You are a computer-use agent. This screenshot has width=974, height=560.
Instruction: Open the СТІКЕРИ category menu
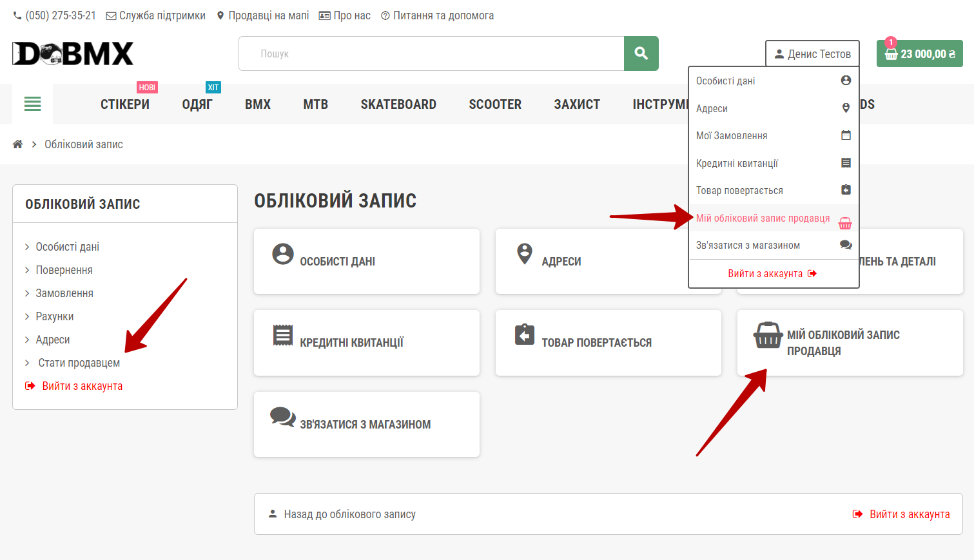[125, 104]
